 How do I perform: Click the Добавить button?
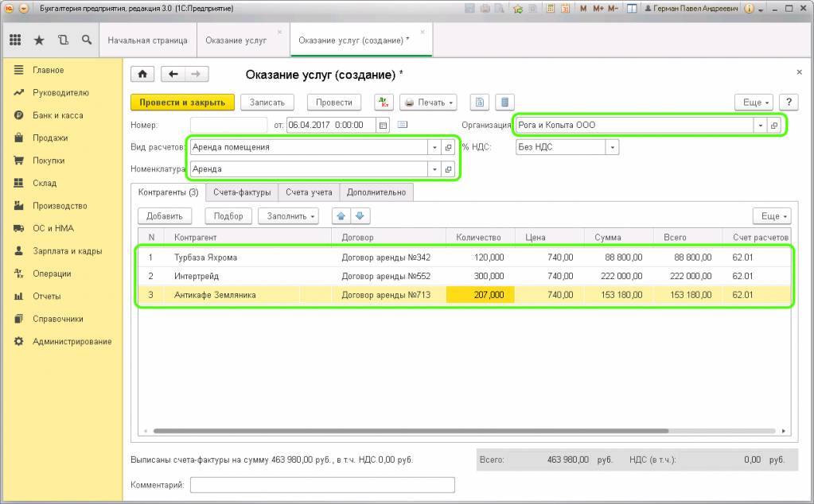pos(165,216)
